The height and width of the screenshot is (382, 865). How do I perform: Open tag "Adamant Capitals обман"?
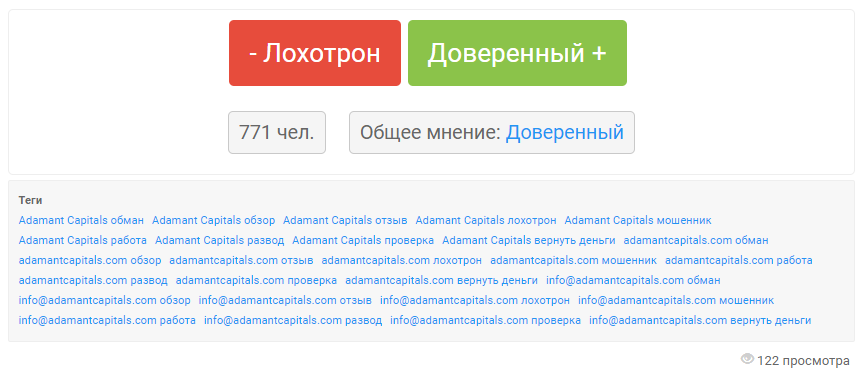(81, 220)
